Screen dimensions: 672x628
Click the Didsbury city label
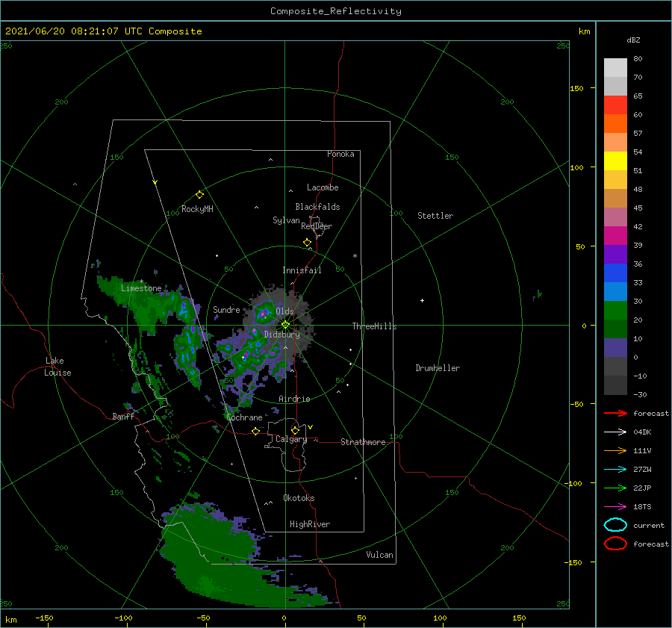click(x=281, y=335)
